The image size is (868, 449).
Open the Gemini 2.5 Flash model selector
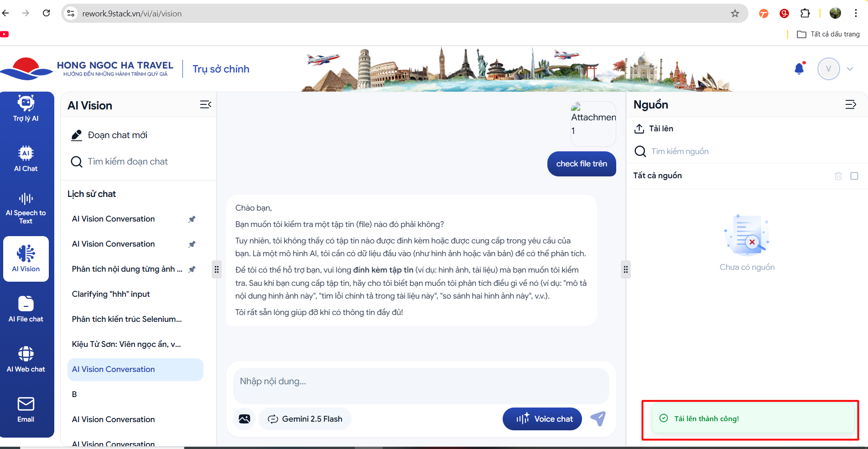305,419
